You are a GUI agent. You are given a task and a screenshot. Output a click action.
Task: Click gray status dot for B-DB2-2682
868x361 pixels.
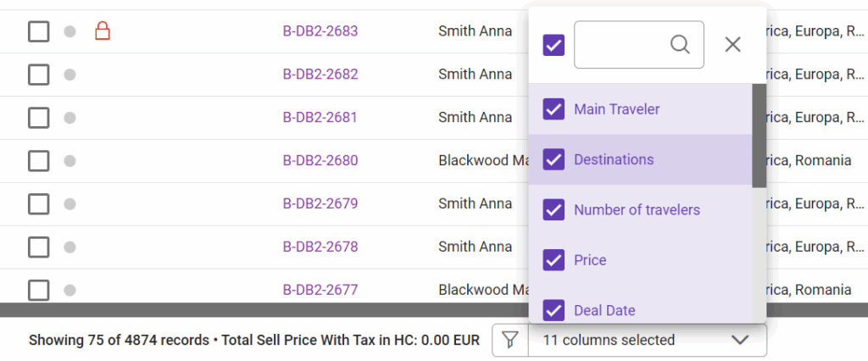click(x=70, y=75)
